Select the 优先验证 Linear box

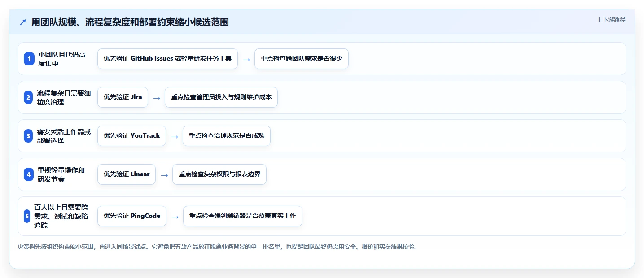pyautogui.click(x=127, y=174)
